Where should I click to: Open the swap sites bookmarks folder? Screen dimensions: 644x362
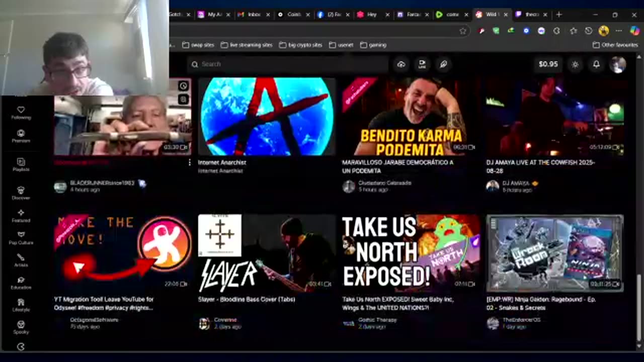[x=198, y=45]
